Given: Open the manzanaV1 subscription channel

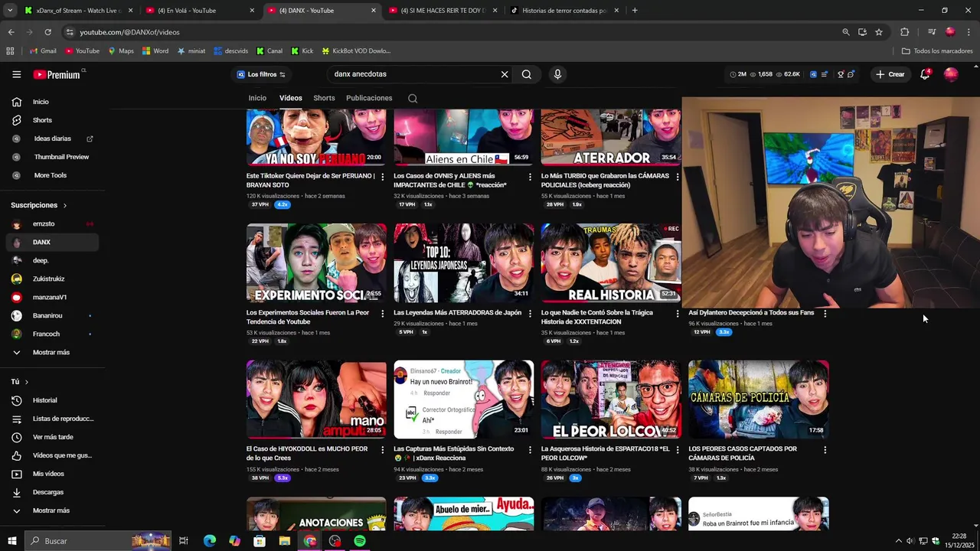Looking at the screenshot, I should 51,297.
